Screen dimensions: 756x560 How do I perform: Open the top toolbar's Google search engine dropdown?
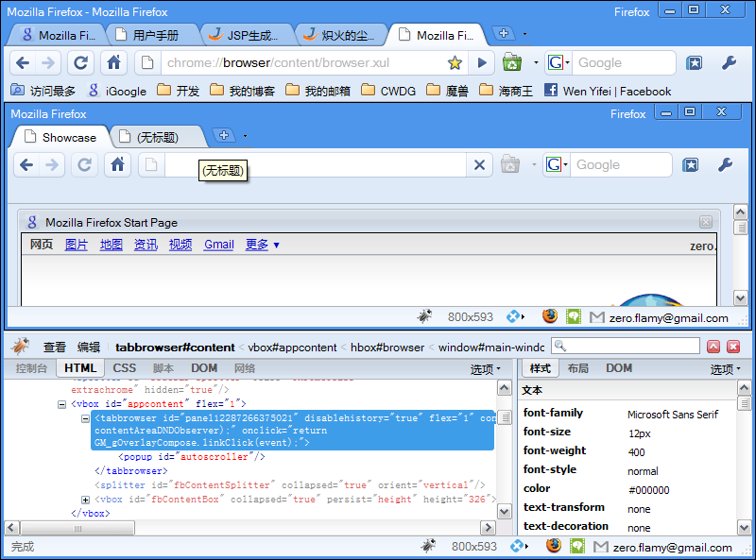558,63
